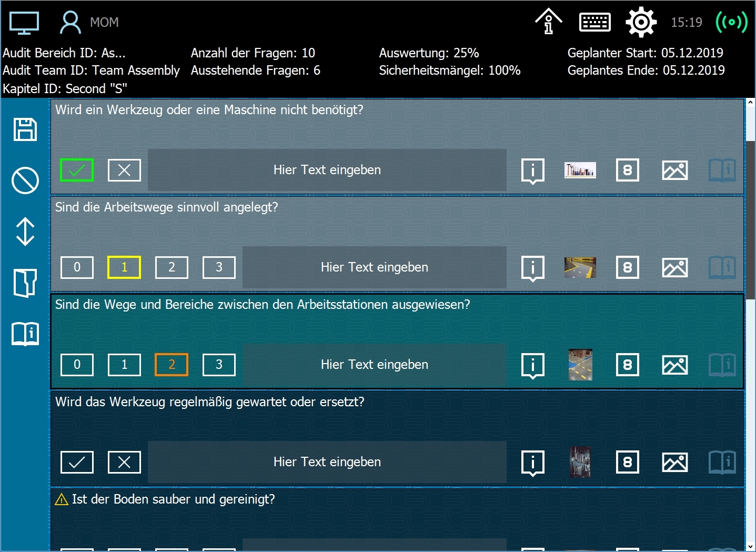Select X for Werkzeug regelmäßig gewartet question
The image size is (756, 552).
click(x=124, y=462)
